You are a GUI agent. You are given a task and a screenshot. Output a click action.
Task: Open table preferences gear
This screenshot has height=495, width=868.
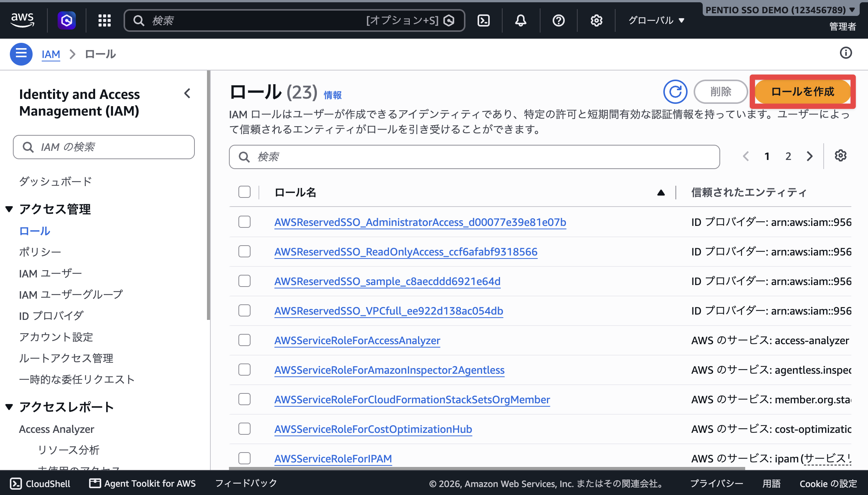[841, 156]
